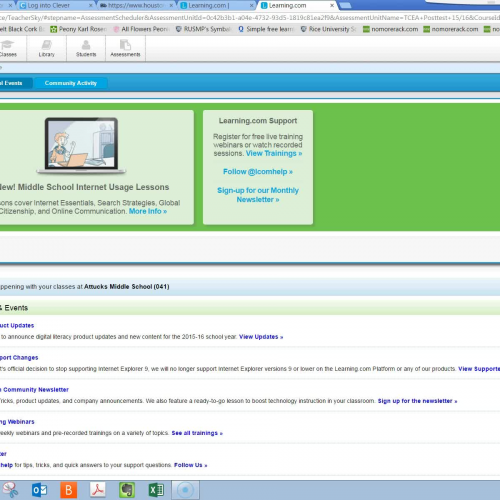This screenshot has height=500, width=500.
Task: Switch to the 'Learning.com |' tab
Action: click(x=216, y=6)
